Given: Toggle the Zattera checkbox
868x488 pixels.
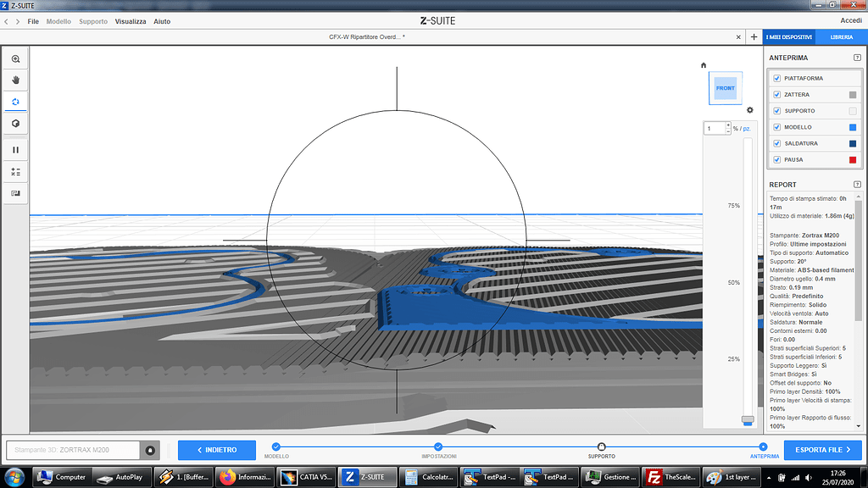Looking at the screenshot, I should click(777, 95).
